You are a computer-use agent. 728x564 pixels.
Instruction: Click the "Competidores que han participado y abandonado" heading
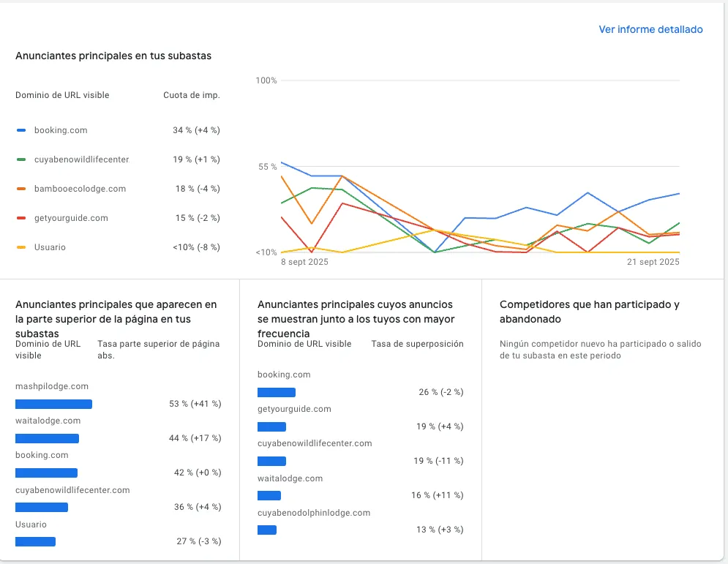tap(590, 312)
